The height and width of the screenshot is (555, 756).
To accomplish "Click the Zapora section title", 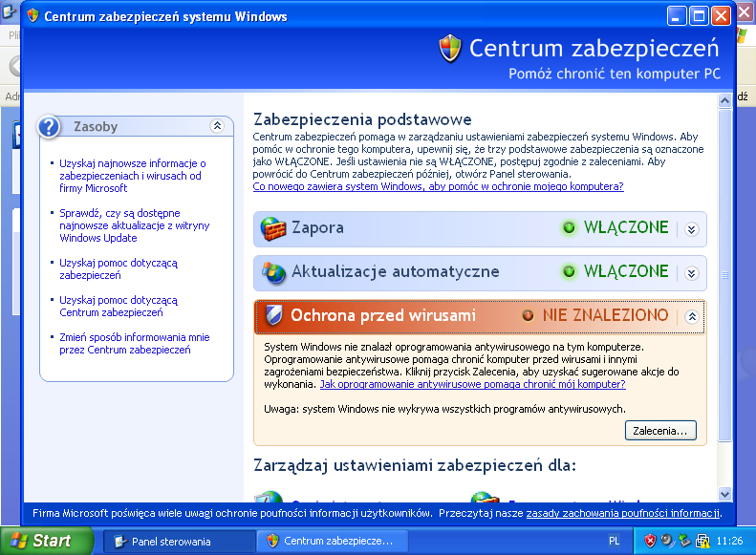I will (317, 227).
